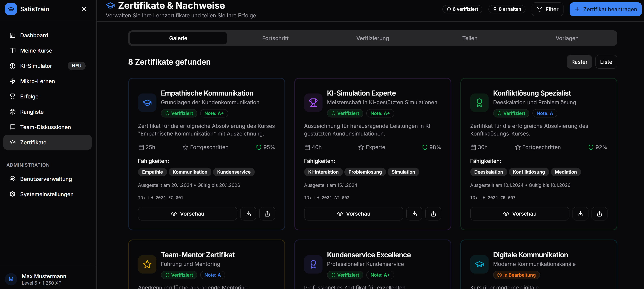Click the In Bearbeitung status badge
Image resolution: width=644 pixels, height=289 pixels.
pyautogui.click(x=516, y=275)
